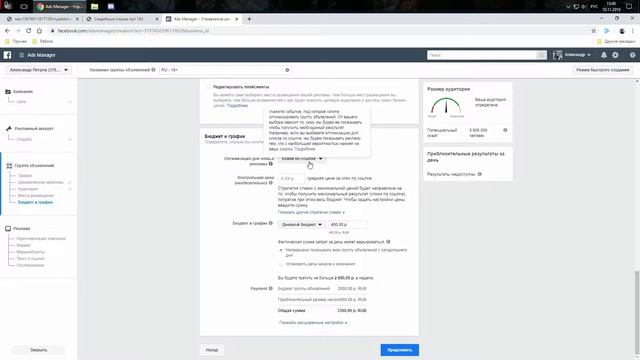Click info icon beside Контрольная цена
Viewport: 640px width, 360px height.
pyautogui.click(x=271, y=183)
